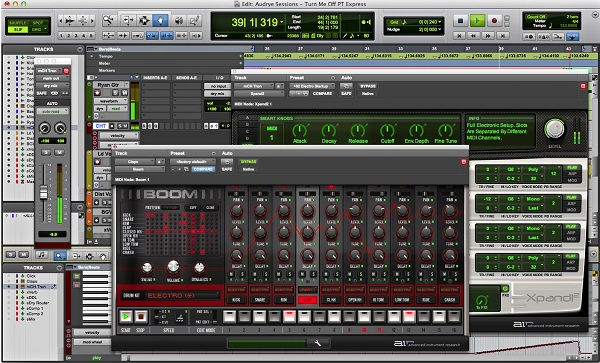Image resolution: width=600 pixels, height=363 pixels.
Task: Select mIDI Tron in lower Tracks list
Action: click(36, 286)
